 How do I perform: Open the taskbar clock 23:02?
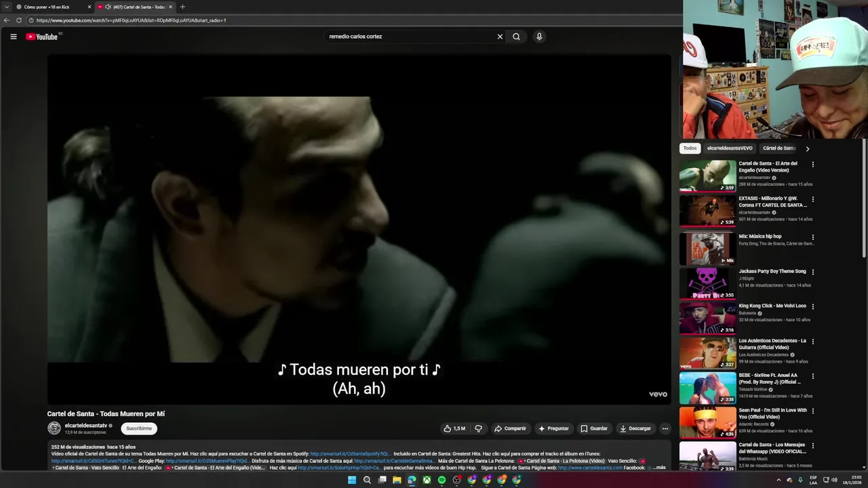[852, 480]
